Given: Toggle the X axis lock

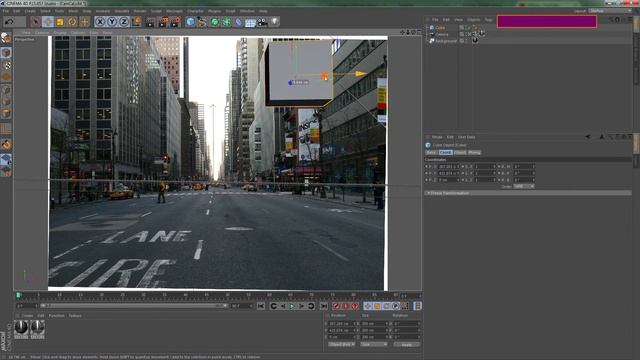Looking at the screenshot, I should tap(100, 22).
